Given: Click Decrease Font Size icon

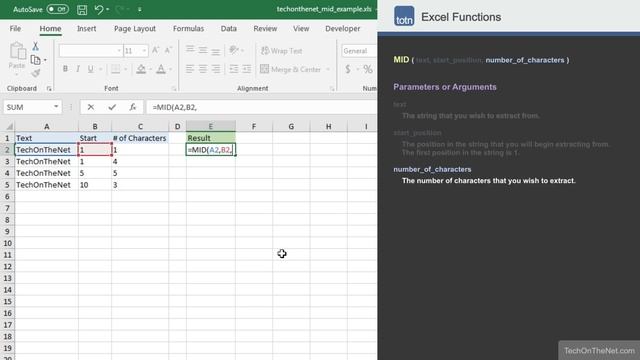Looking at the screenshot, I should pos(168,50).
